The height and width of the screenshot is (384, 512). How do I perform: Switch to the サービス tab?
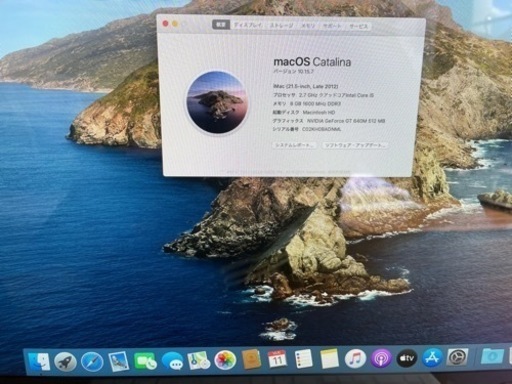click(x=358, y=26)
